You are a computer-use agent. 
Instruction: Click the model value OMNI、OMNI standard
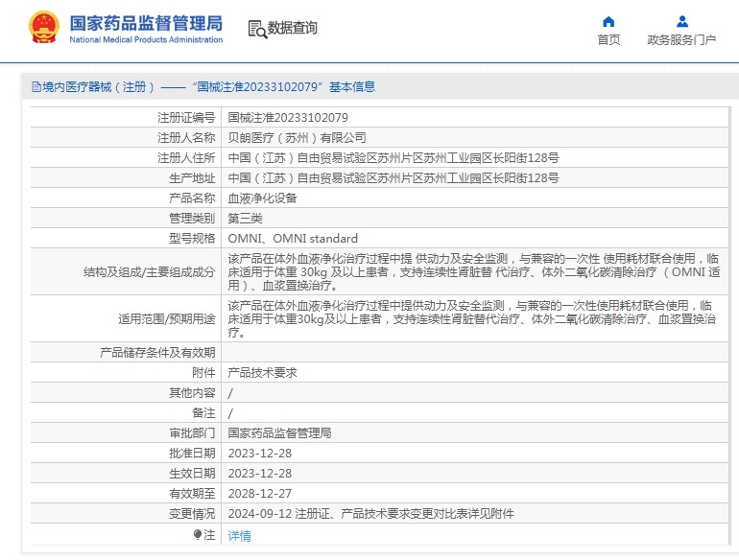click(293, 239)
